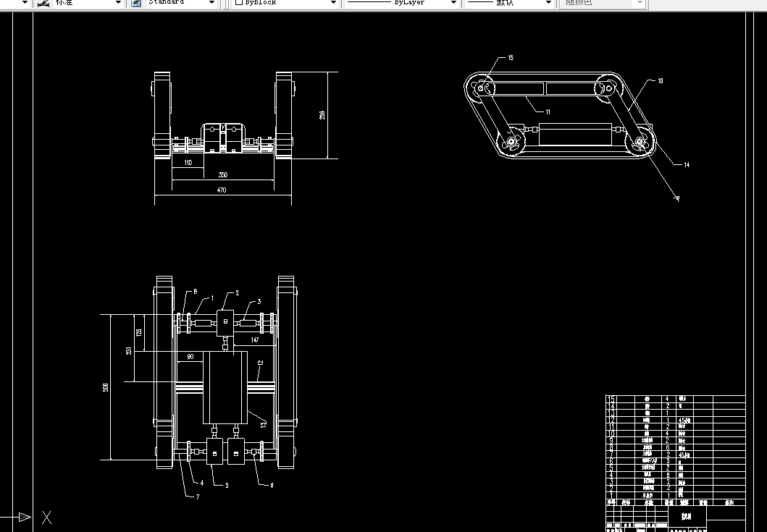Image resolution: width=767 pixels, height=532 pixels.
Task: Pick callout label 3 in plan view
Action: tap(259, 302)
